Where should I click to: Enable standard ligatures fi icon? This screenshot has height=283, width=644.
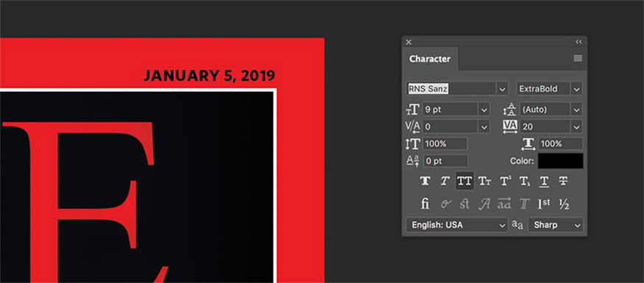point(425,204)
